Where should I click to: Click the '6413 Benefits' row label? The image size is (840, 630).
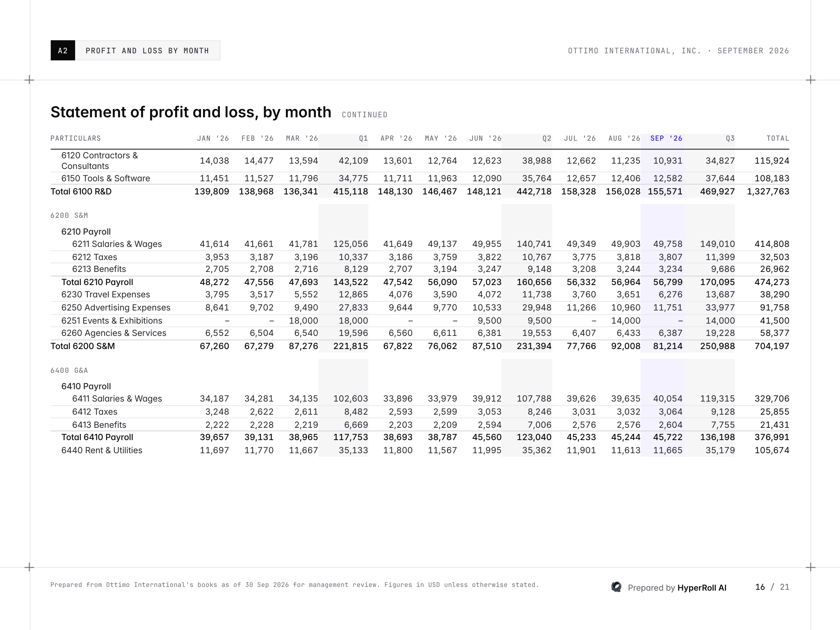click(x=99, y=425)
